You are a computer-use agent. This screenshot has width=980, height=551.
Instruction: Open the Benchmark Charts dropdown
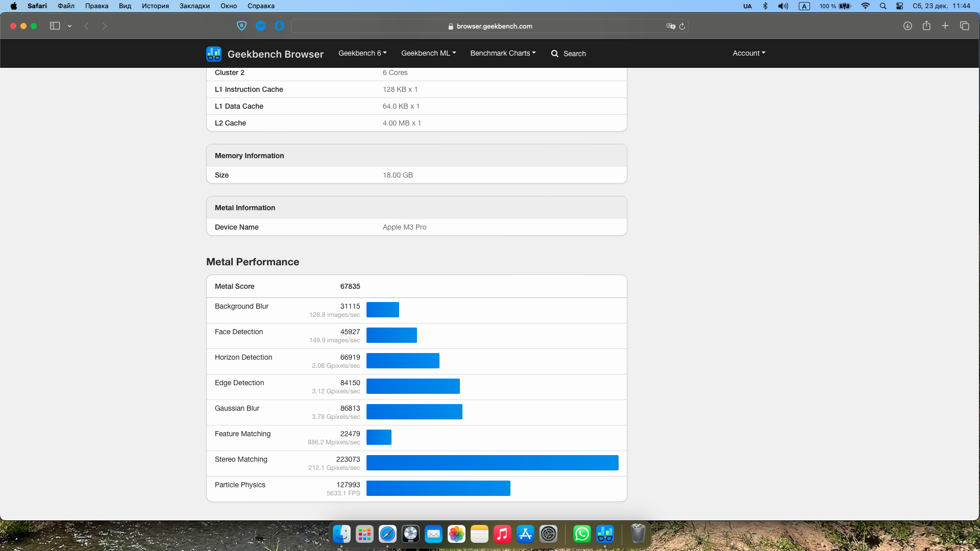coord(503,53)
